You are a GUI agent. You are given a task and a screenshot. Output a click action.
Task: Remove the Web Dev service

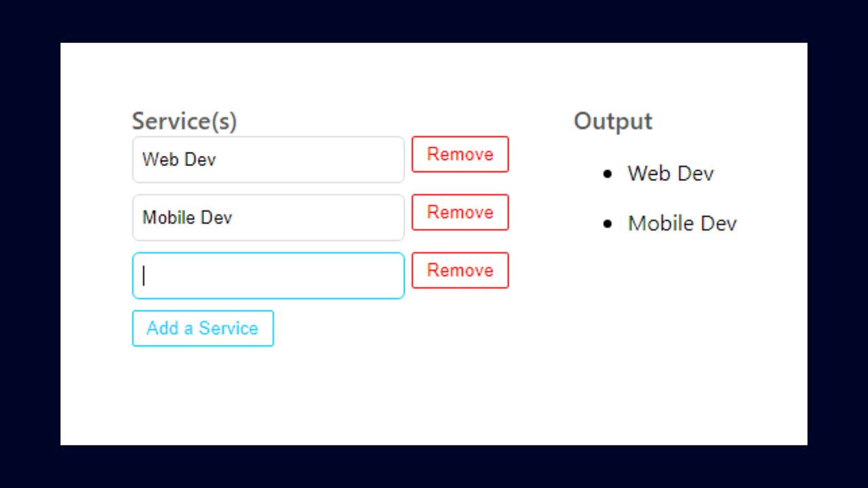(460, 155)
